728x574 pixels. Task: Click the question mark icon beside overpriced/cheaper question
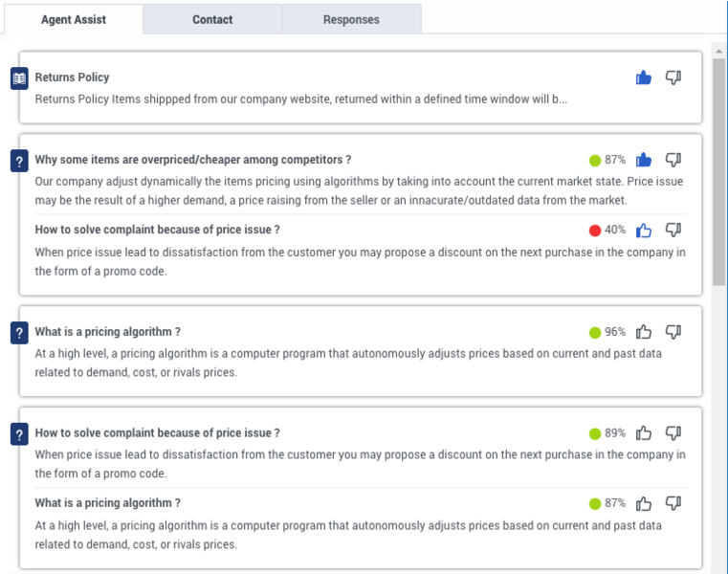19,161
